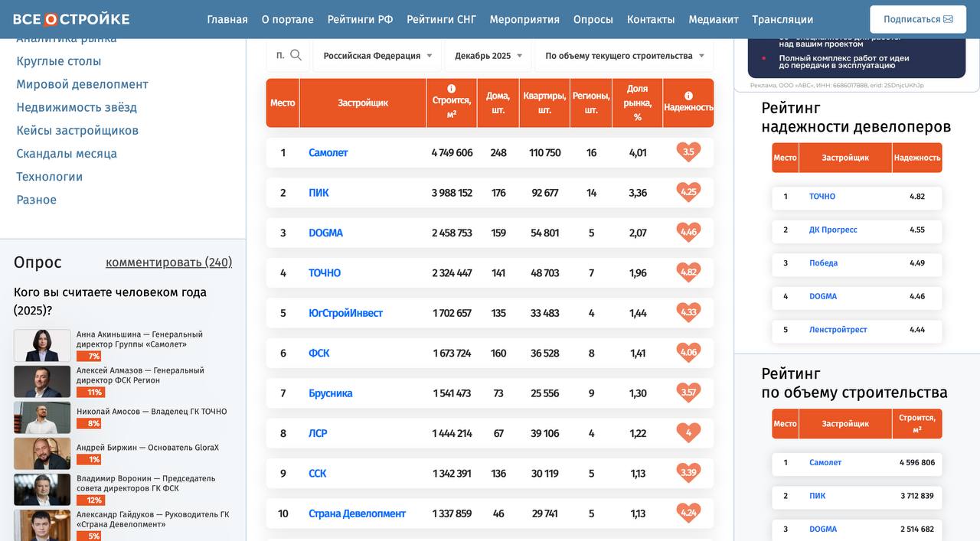Click Брусника heart rating 3.57

pyautogui.click(x=688, y=393)
